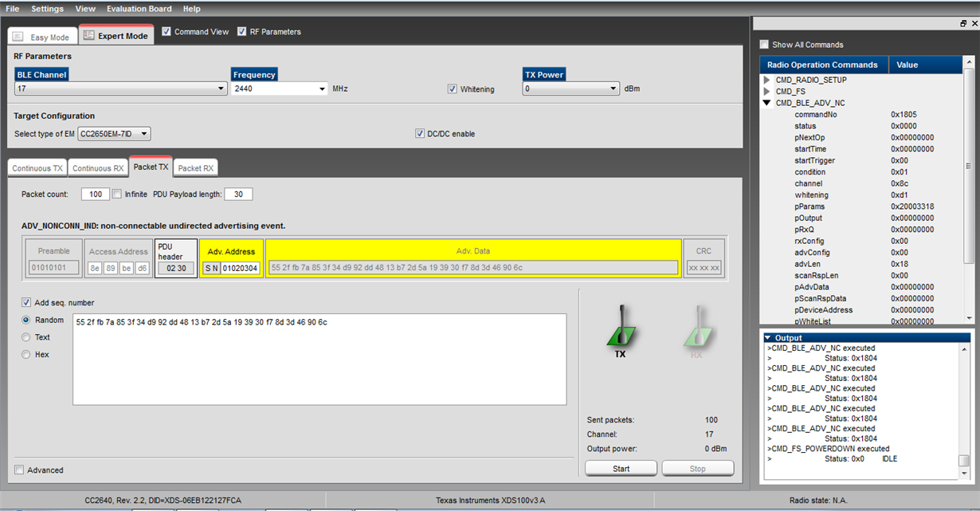Disable the Whitening checkbox

pos(453,89)
